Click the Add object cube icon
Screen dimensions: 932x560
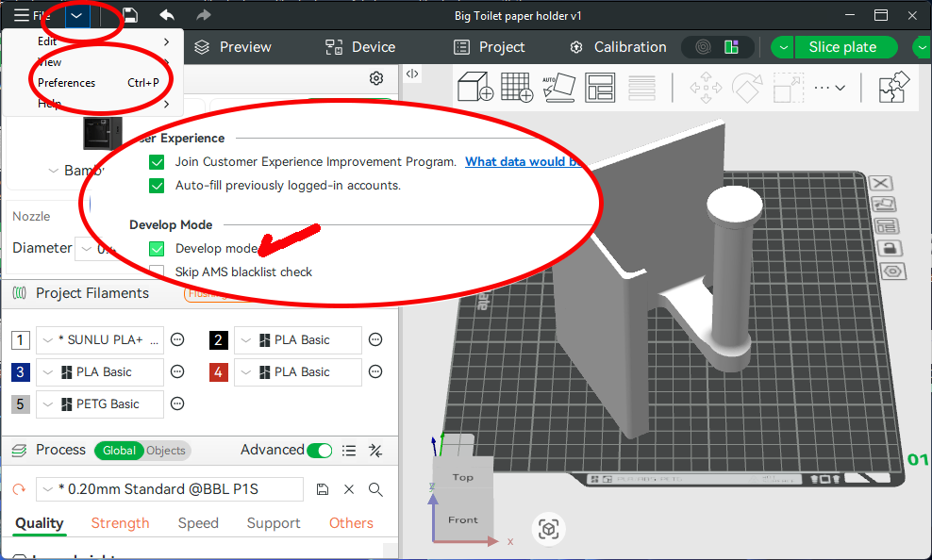[x=475, y=89]
